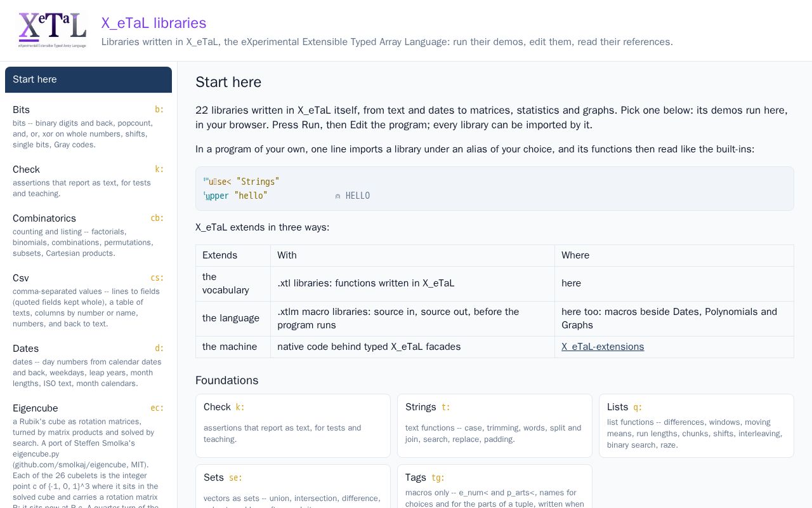Click the ".xtl libraries: functions written in X_eTaL" cell
812x508 pixels.
pyautogui.click(x=412, y=283)
